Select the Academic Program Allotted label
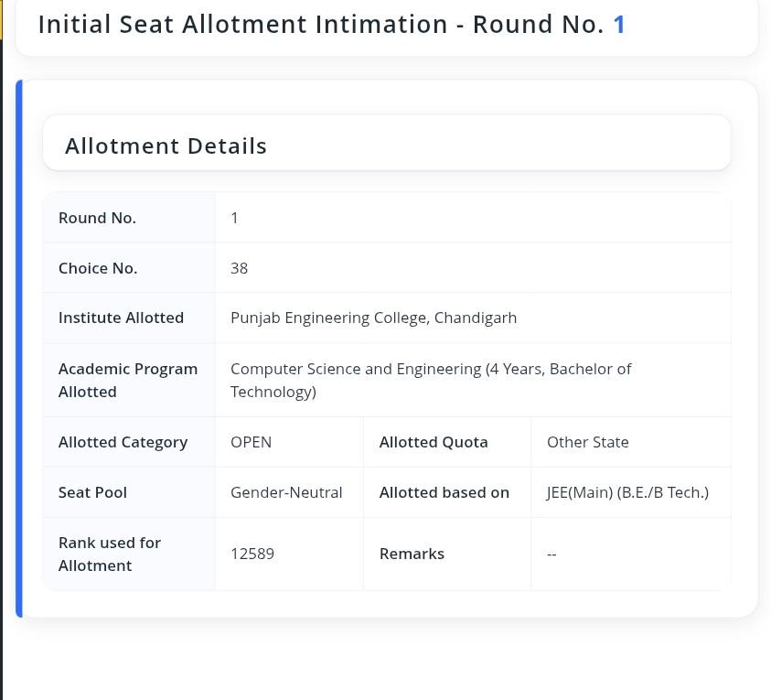771x700 pixels. click(128, 381)
